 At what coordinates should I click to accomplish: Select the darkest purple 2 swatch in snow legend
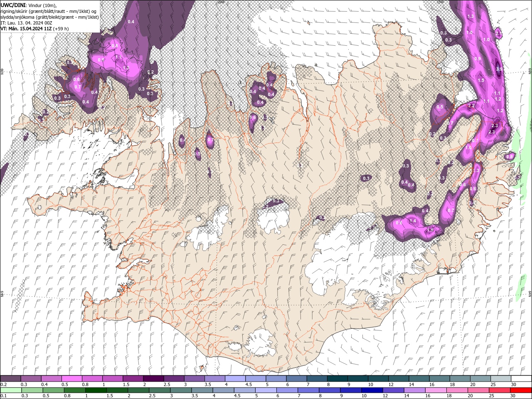153,379
